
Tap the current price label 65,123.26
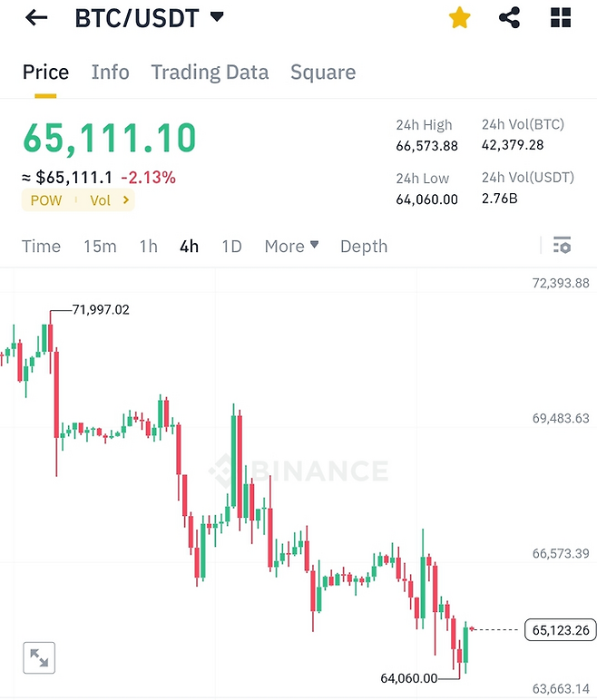coord(561,629)
